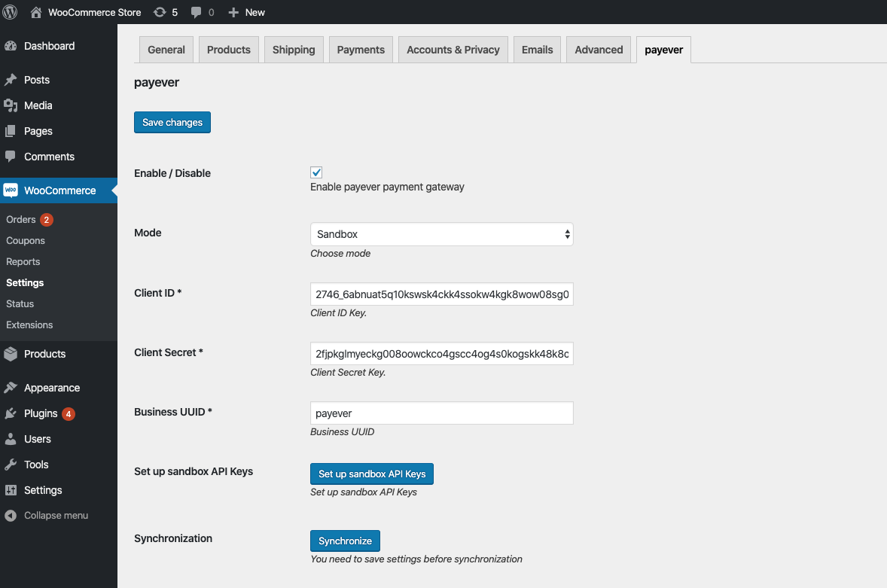The image size is (887, 588).
Task: Click the Settings sliders icon in sidebar
Action: [x=11, y=490]
